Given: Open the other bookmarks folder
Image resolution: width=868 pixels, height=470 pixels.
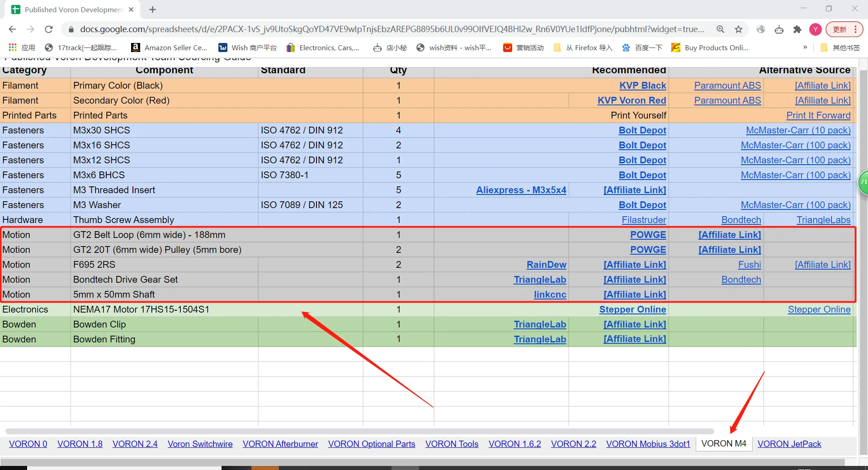Looking at the screenshot, I should (840, 47).
